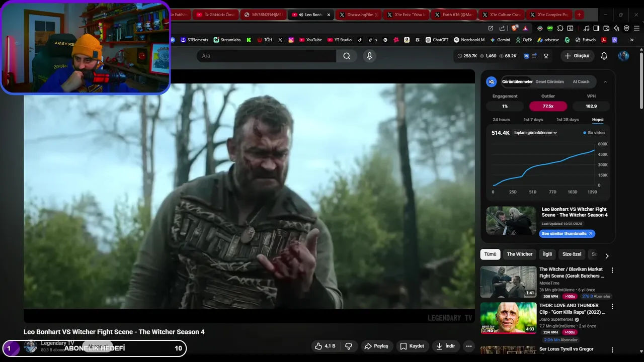
Task: Select the Hepsi range
Action: coord(598,120)
